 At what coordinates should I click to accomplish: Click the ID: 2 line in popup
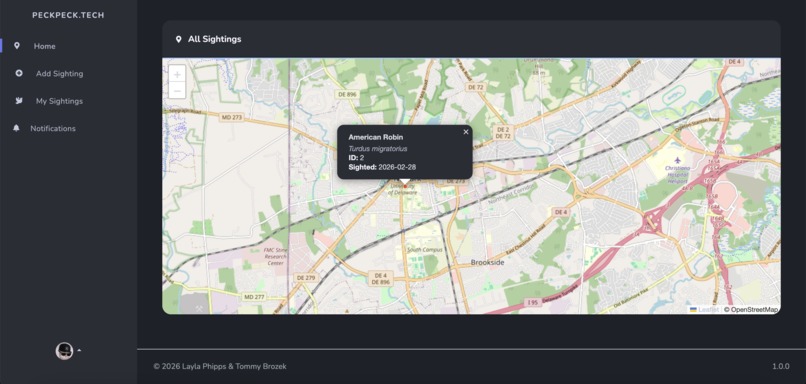tap(356, 158)
